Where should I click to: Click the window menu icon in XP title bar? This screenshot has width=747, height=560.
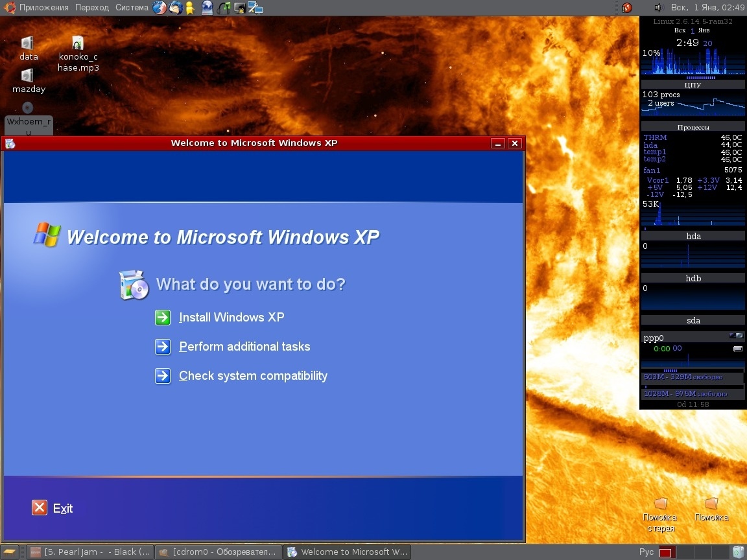coord(10,143)
